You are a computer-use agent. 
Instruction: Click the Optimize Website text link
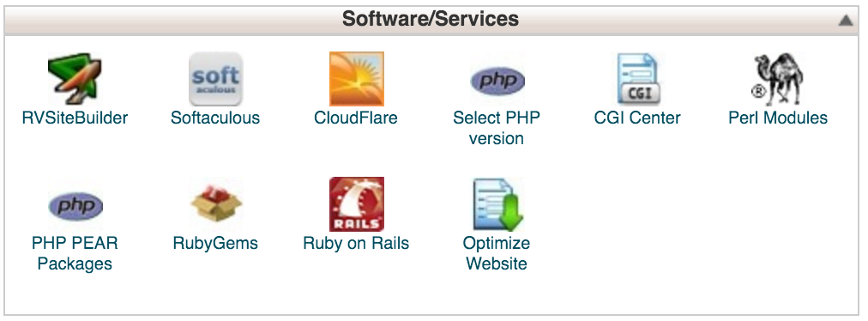497,253
